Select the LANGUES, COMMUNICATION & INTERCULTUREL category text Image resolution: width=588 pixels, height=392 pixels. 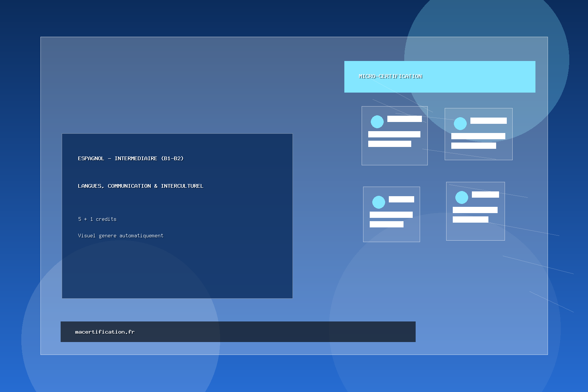click(x=140, y=186)
